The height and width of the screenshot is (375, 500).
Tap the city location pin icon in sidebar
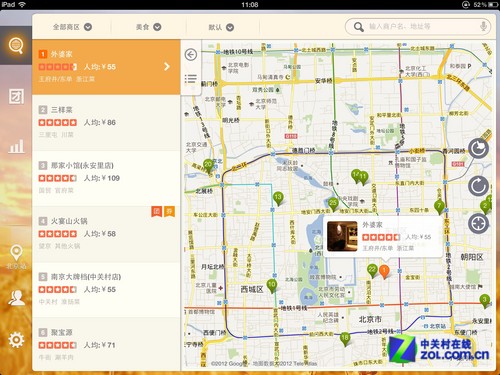(x=16, y=253)
